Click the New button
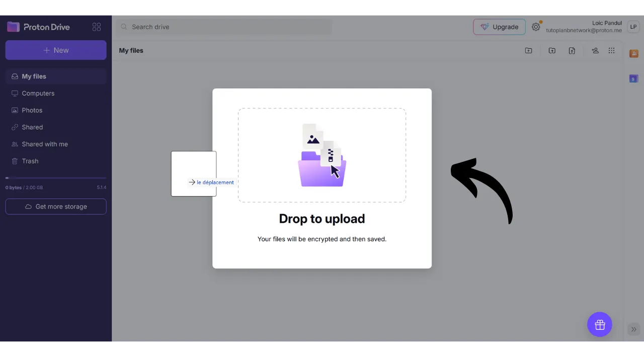 (56, 50)
